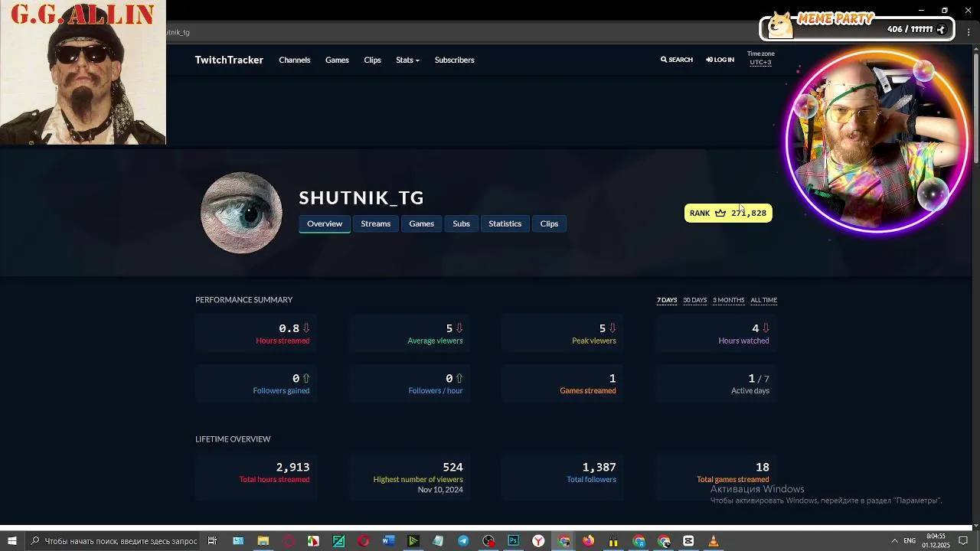Click the Average viewers stat
Viewport: 980px width, 551px height.
pyautogui.click(x=410, y=334)
